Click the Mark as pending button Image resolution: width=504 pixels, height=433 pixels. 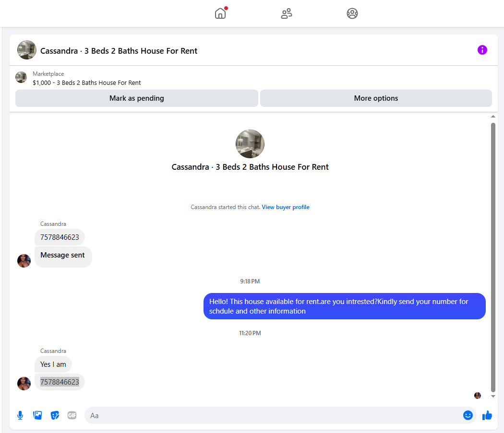click(x=137, y=98)
